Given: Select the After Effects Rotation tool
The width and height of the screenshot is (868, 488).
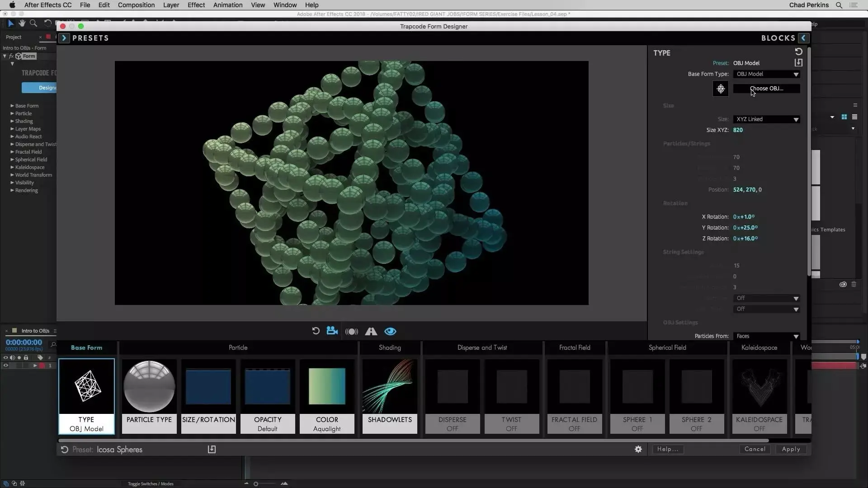Looking at the screenshot, I should pyautogui.click(x=47, y=23).
